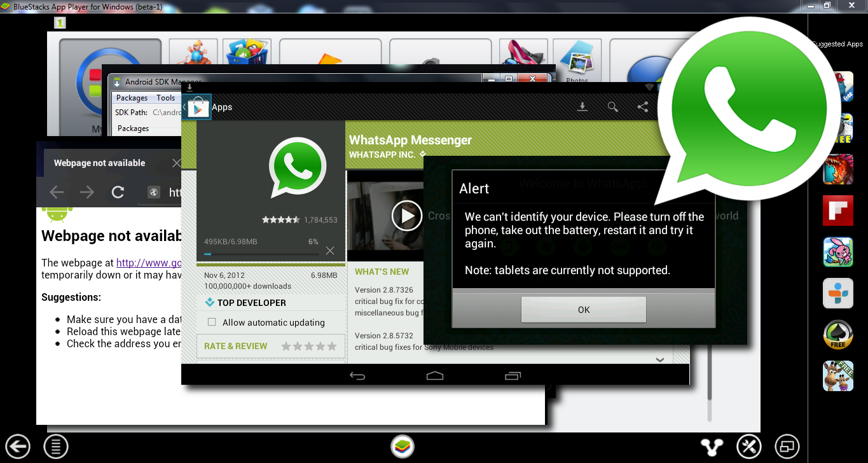The width and height of the screenshot is (868, 463).
Task: Click the RATE & REVIEW label
Action: (x=235, y=346)
